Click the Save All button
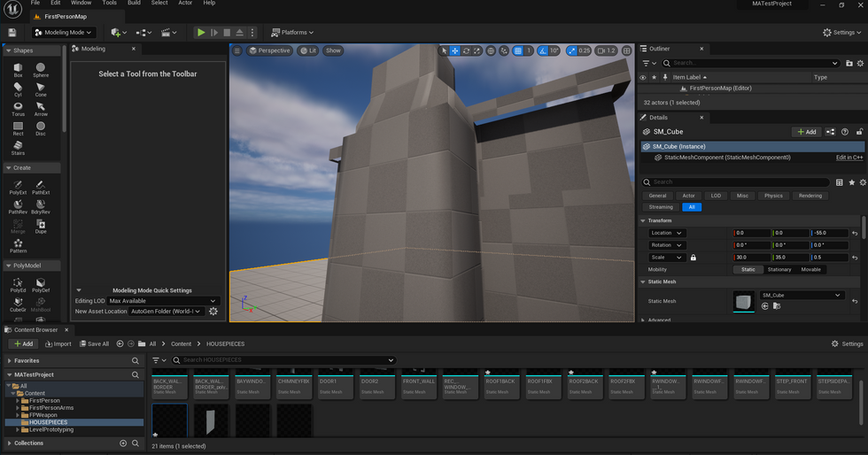868x455 pixels. (x=94, y=343)
